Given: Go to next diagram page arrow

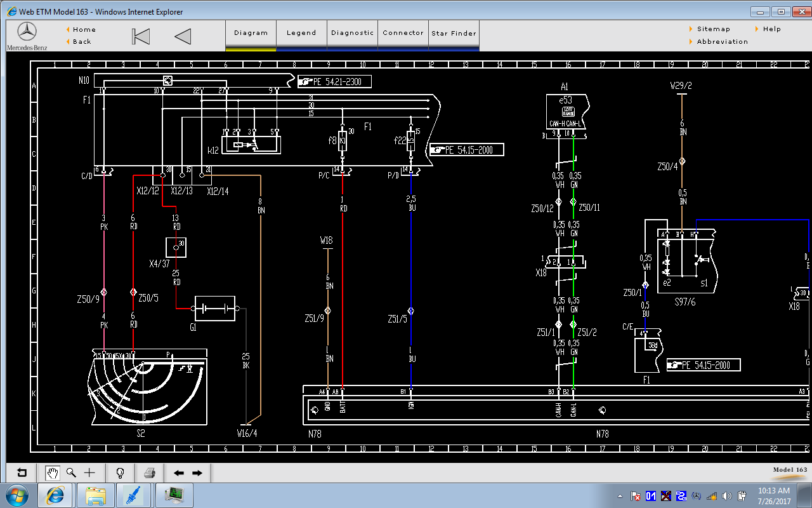Looking at the screenshot, I should click(197, 473).
